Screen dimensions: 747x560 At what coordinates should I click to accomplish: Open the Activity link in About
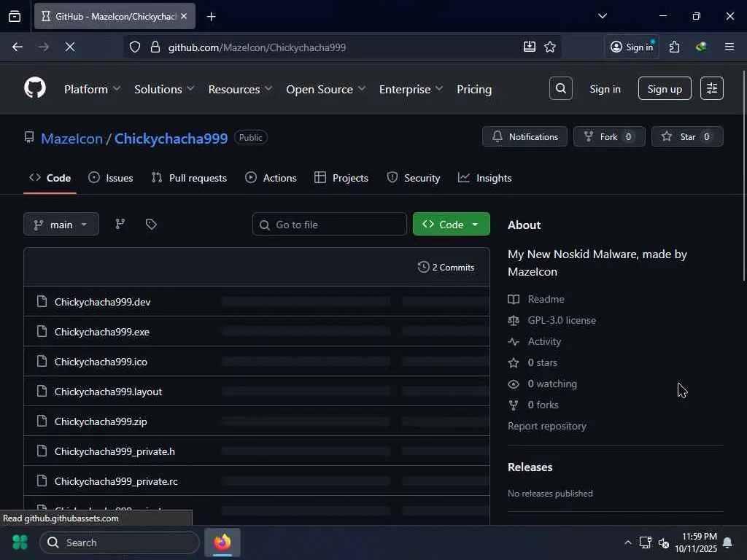[544, 341]
